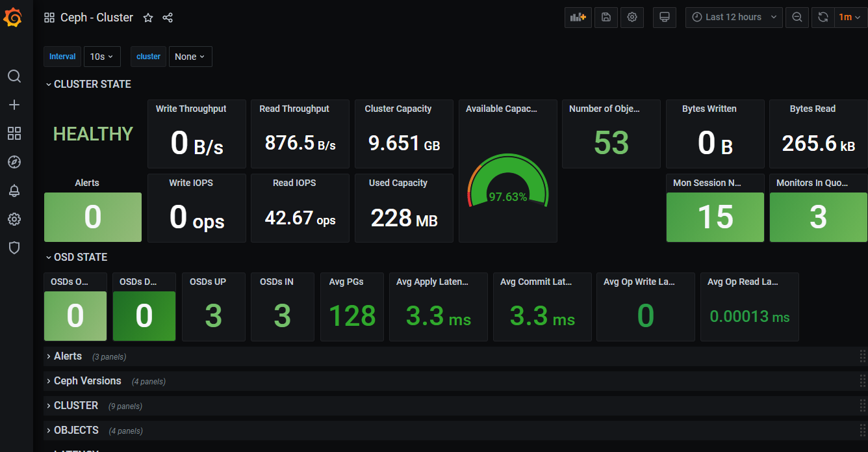The height and width of the screenshot is (452, 868).
Task: Star the Ceph - Cluster dashboard
Action: pos(147,18)
